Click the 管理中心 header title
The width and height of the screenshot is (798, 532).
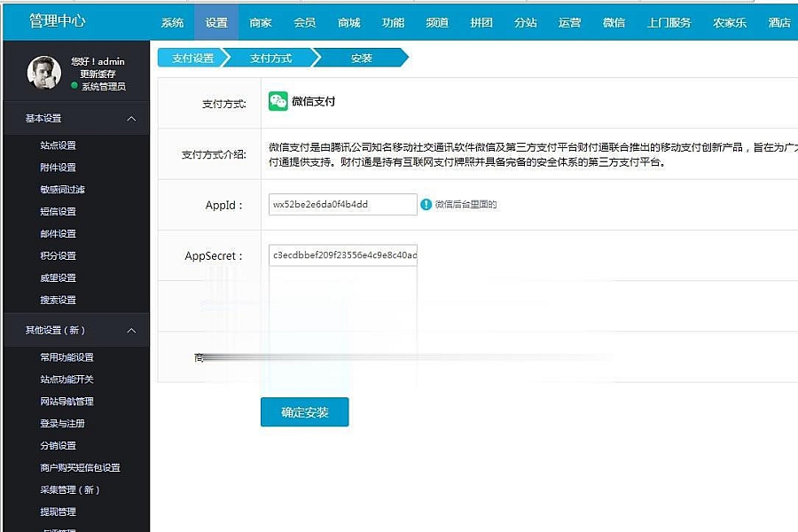click(x=58, y=21)
